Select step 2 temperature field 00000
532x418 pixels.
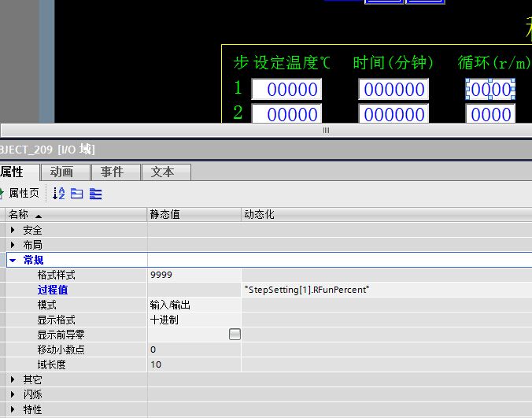coord(286,113)
